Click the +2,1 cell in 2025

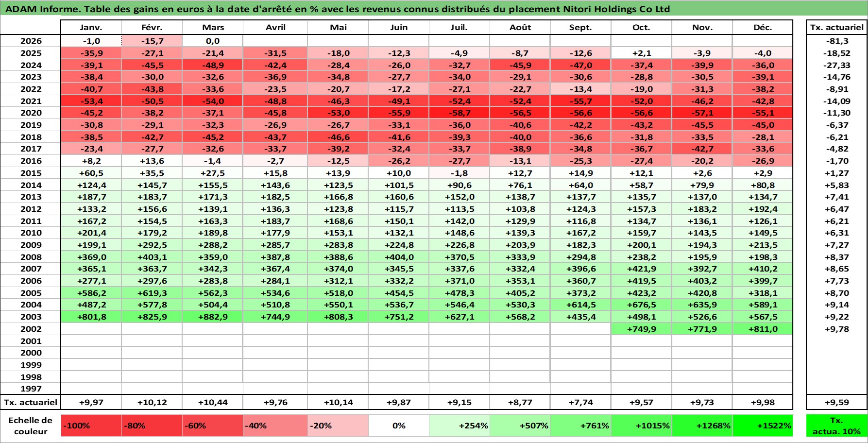pyautogui.click(x=642, y=53)
